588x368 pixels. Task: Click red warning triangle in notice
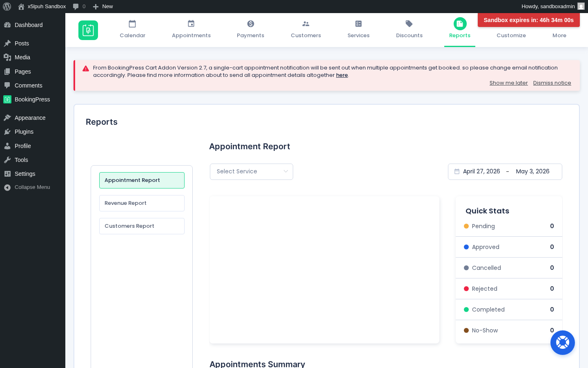(x=86, y=69)
